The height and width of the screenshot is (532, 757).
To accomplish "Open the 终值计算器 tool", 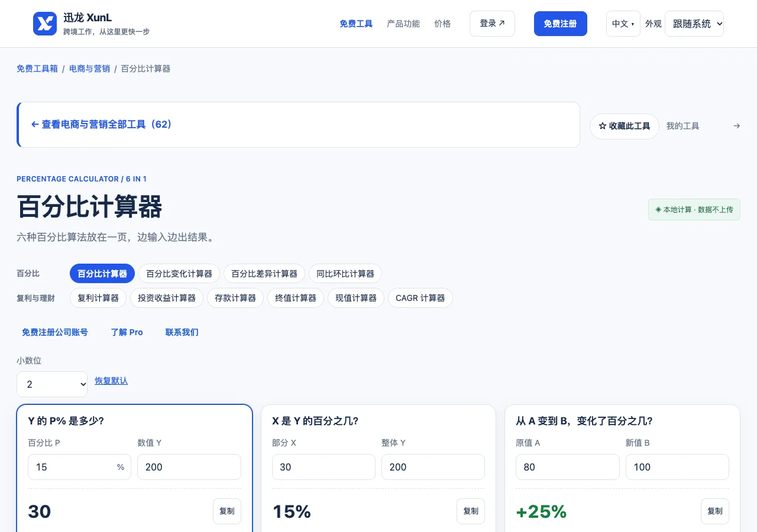I will (296, 298).
